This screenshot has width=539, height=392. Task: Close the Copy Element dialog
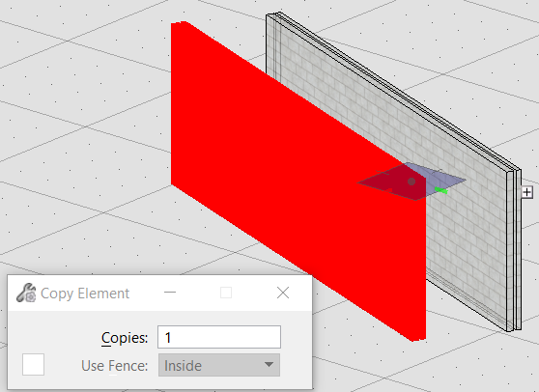[283, 293]
